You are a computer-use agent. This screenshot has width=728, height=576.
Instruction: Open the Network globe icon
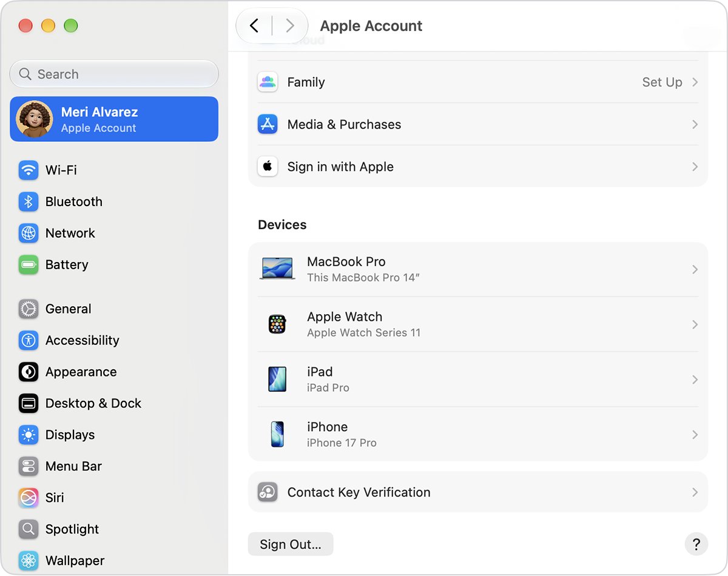[x=29, y=233]
